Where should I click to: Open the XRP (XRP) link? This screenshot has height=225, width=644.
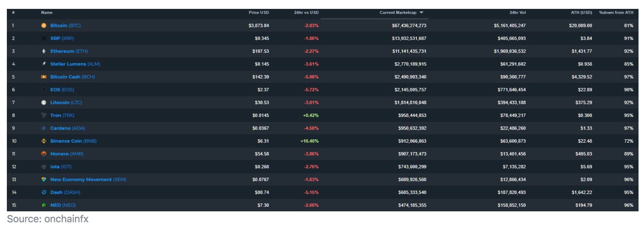click(62, 38)
